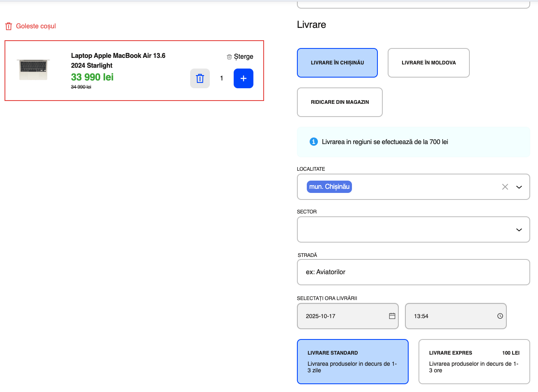The image size is (538, 392).
Task: Click the Livrare section heading
Action: 311,25
